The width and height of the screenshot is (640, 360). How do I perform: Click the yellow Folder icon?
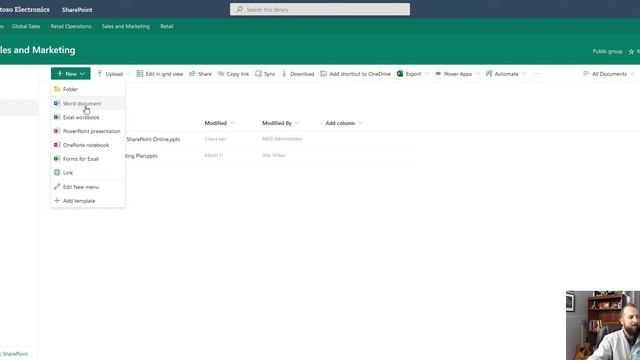pos(57,89)
